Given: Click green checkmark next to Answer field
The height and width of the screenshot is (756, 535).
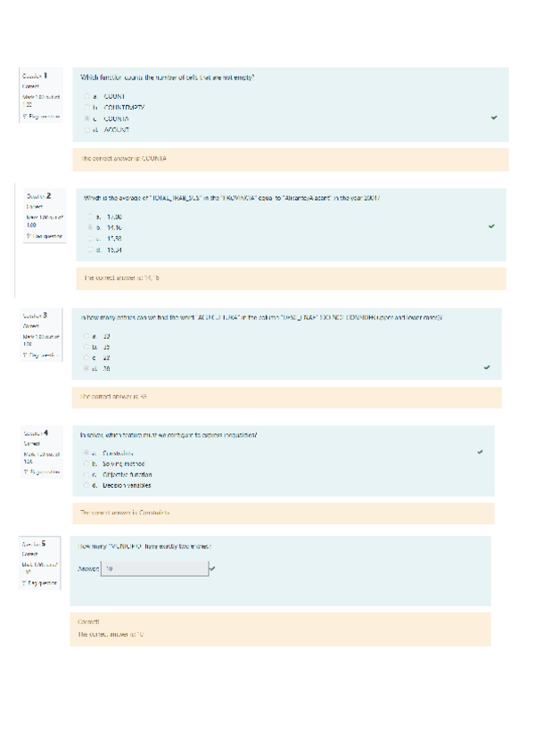Looking at the screenshot, I should (212, 568).
